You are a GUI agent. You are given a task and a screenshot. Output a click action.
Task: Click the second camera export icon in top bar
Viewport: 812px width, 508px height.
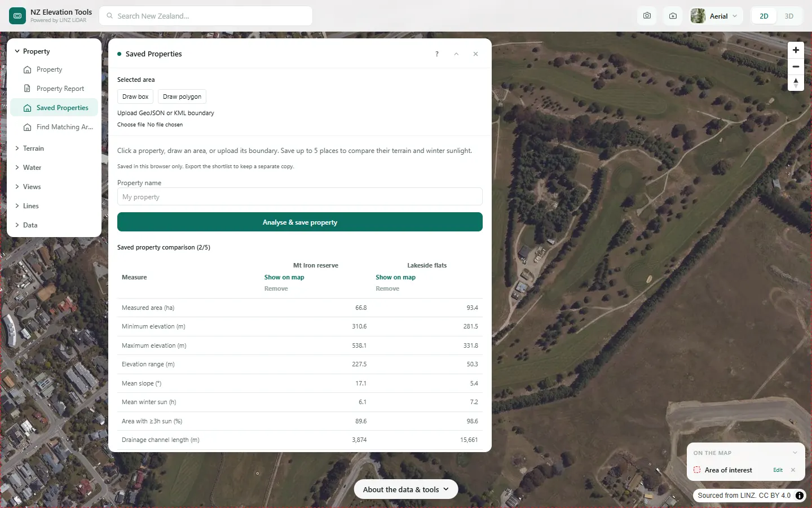pos(673,16)
